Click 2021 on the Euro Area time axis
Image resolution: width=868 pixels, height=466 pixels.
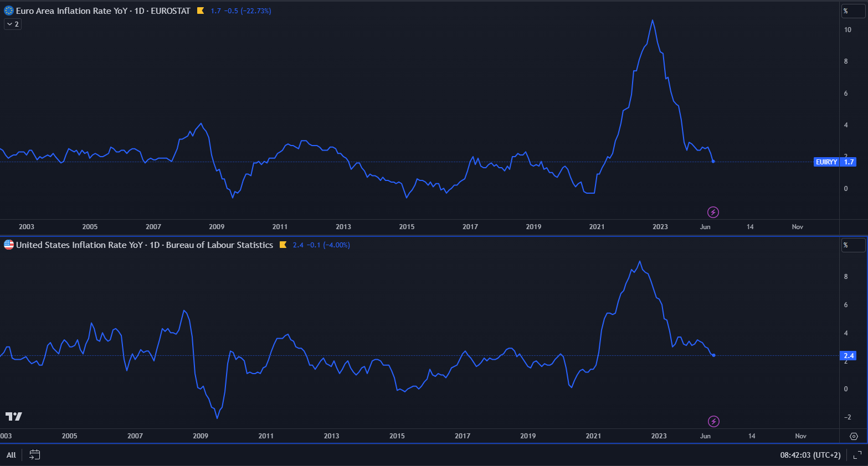point(597,227)
